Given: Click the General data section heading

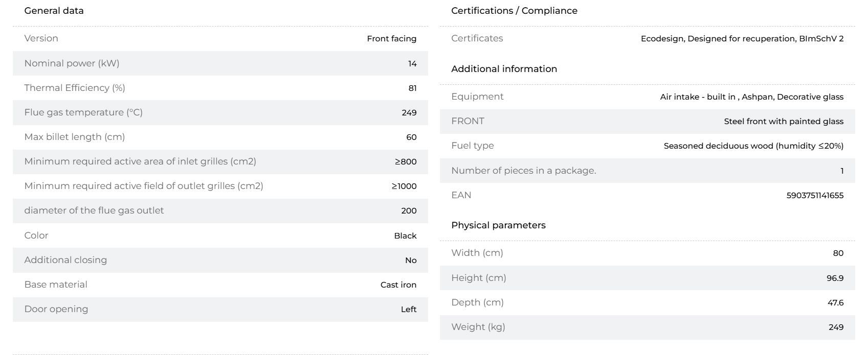Looking at the screenshot, I should click(54, 11).
